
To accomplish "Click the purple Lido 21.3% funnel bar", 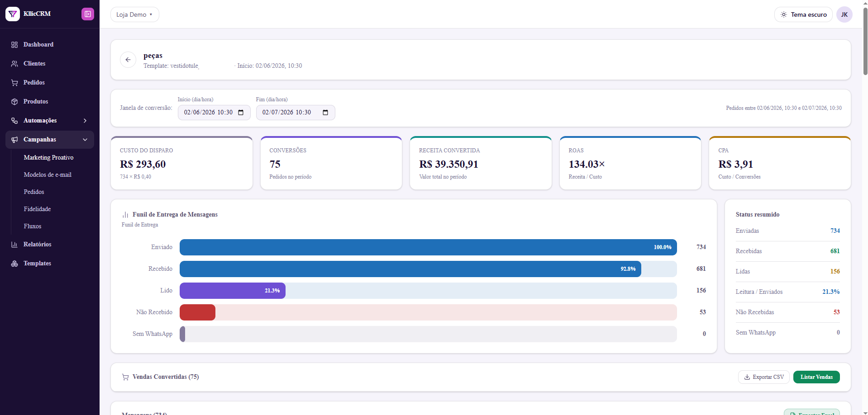I will 233,291.
